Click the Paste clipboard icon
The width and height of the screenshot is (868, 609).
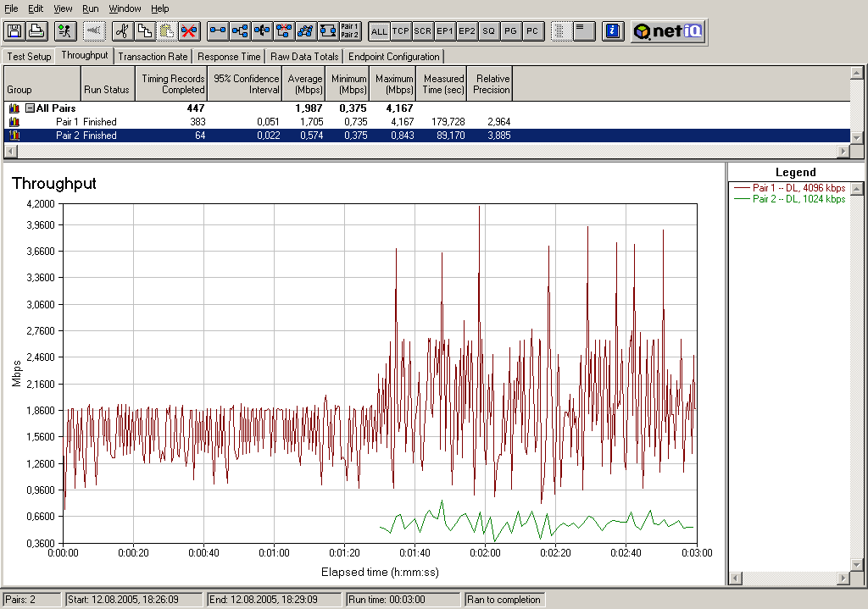tap(167, 31)
